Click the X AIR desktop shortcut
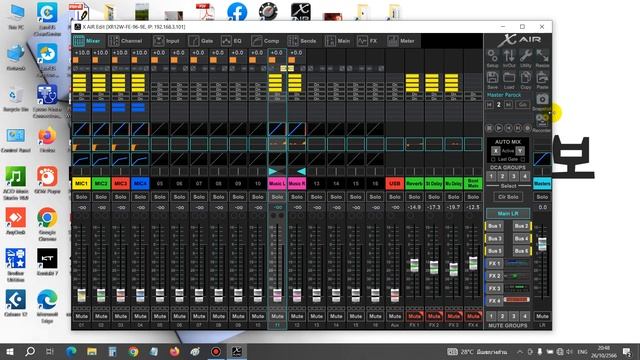640x360 pixels. point(301,11)
